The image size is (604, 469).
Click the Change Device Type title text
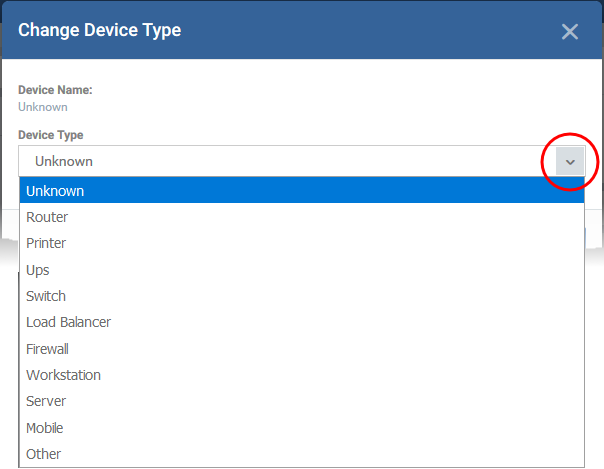[x=99, y=30]
